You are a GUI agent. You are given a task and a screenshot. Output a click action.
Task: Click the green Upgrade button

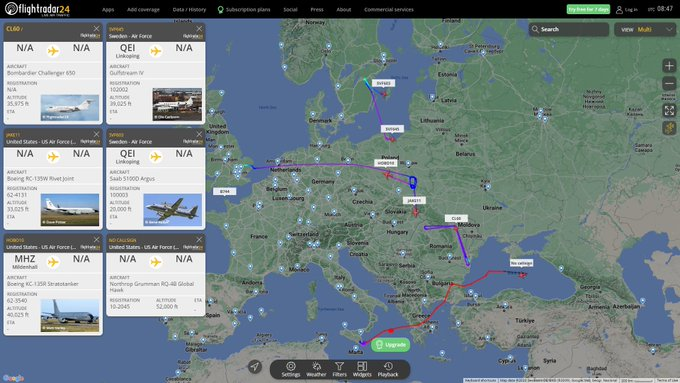[391, 345]
